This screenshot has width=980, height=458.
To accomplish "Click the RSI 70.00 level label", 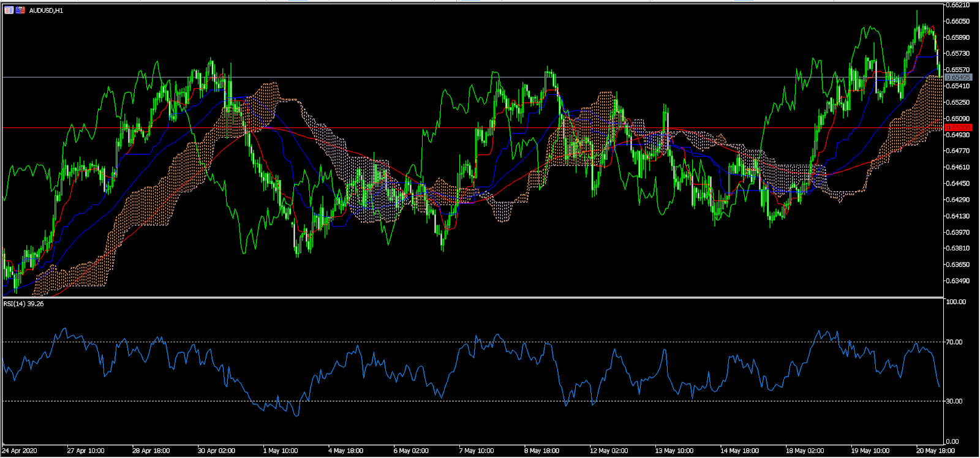I will 954,342.
